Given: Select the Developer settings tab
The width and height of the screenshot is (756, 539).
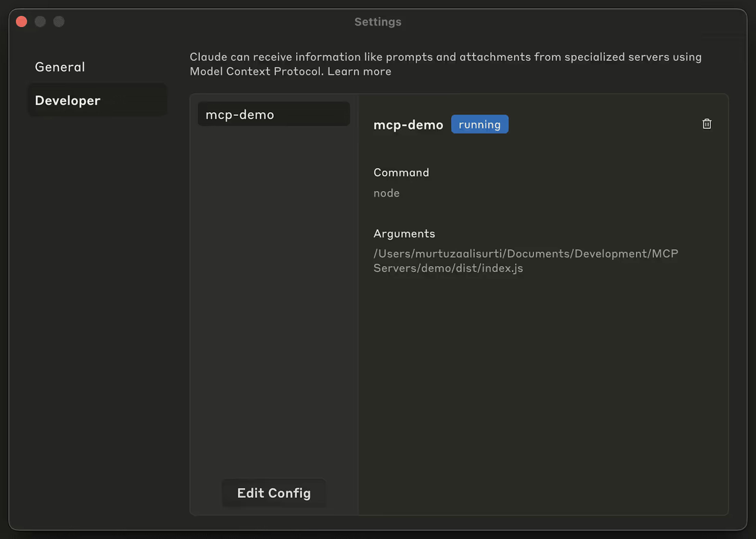Looking at the screenshot, I should coord(67,101).
